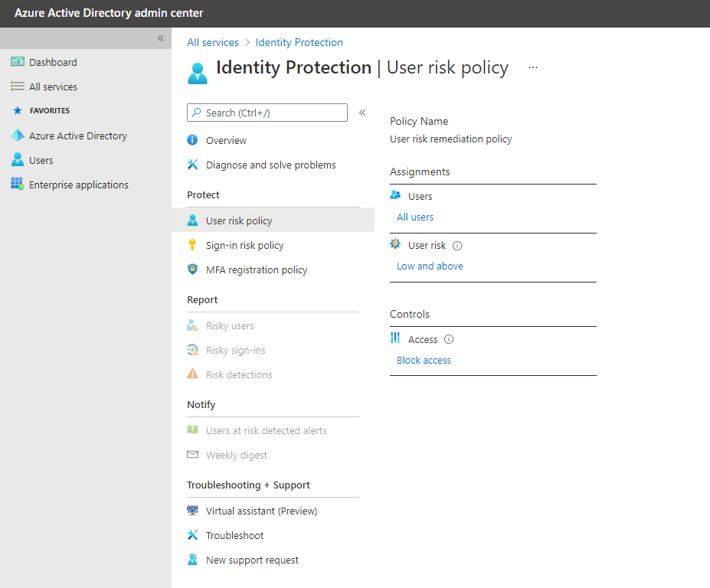
Task: Click the Dashboard chart icon
Action: click(18, 61)
